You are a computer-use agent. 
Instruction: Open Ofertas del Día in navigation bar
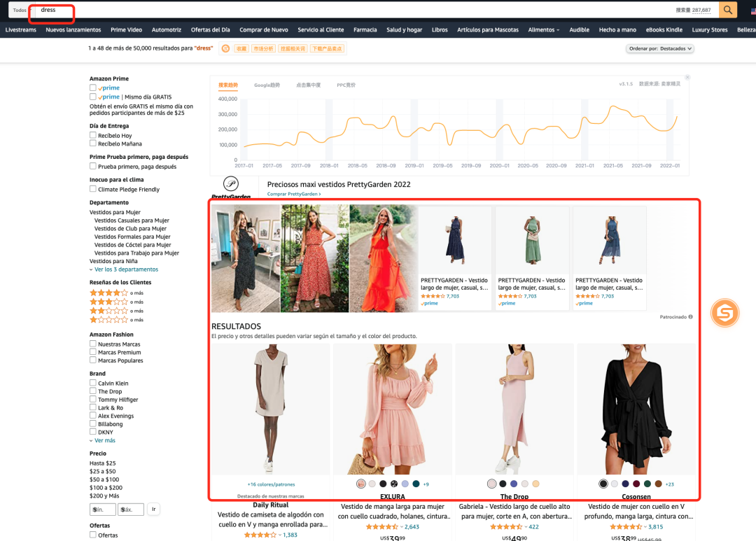210,30
